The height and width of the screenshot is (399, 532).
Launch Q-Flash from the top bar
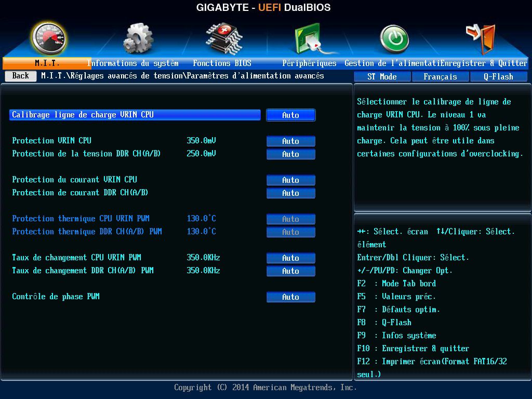[498, 77]
